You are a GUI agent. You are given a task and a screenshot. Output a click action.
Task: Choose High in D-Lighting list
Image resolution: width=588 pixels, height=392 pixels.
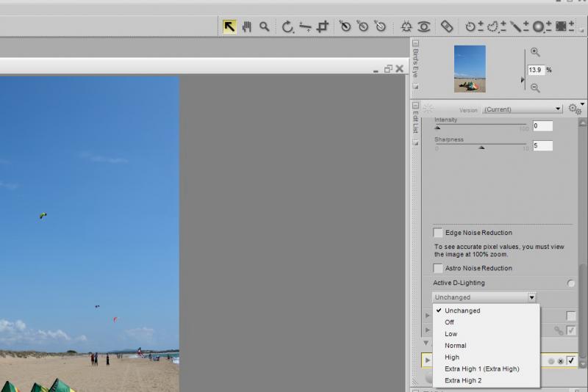[x=487, y=357]
